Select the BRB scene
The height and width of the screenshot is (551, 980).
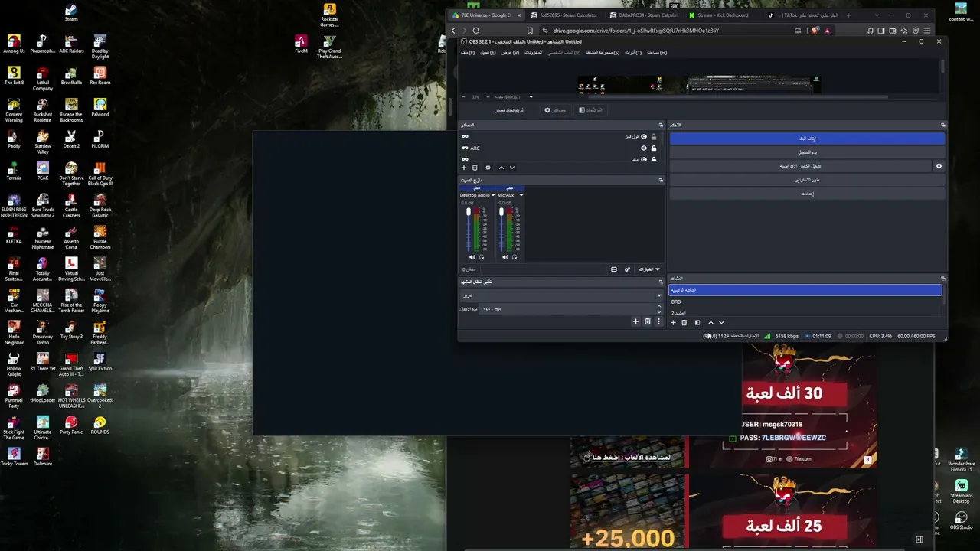click(805, 302)
